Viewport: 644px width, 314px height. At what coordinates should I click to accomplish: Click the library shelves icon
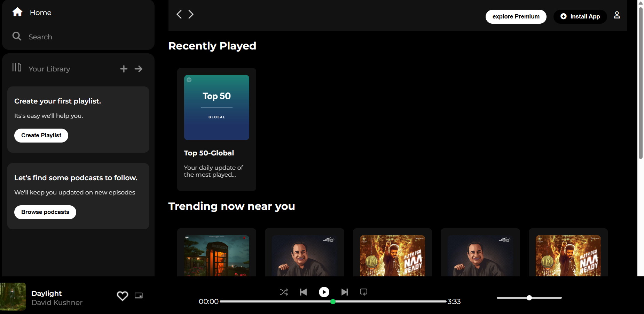[x=17, y=67]
